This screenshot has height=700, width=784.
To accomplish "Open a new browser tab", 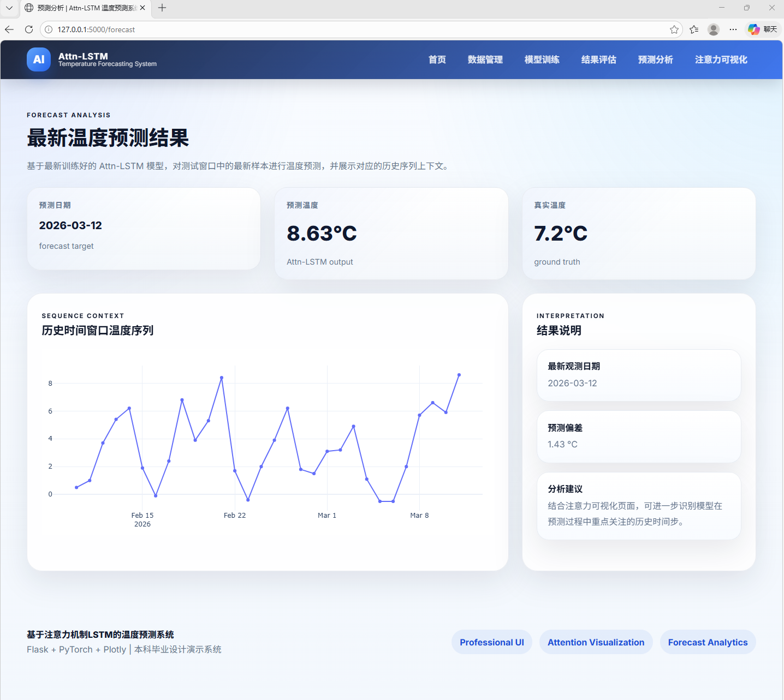I will click(162, 8).
